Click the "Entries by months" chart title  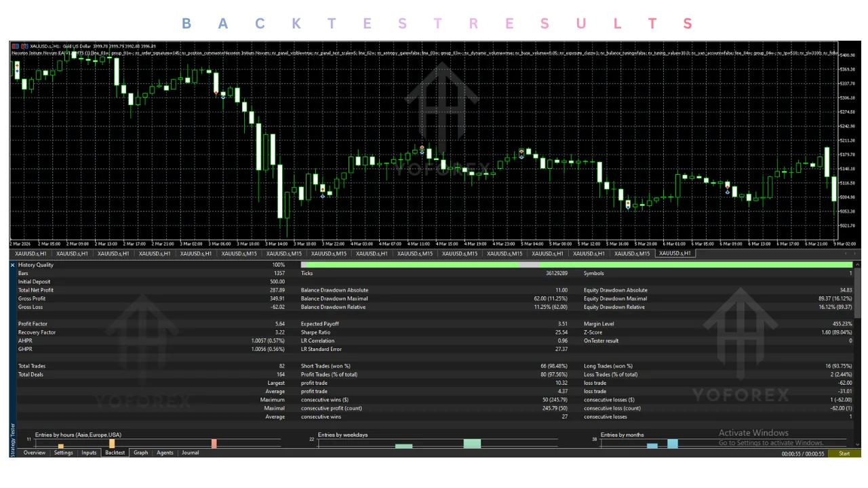(623, 434)
